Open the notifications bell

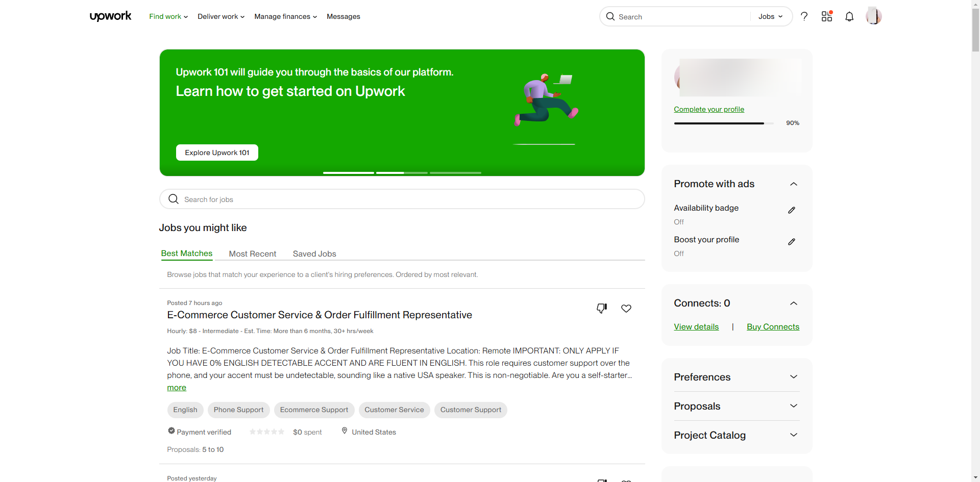tap(849, 16)
